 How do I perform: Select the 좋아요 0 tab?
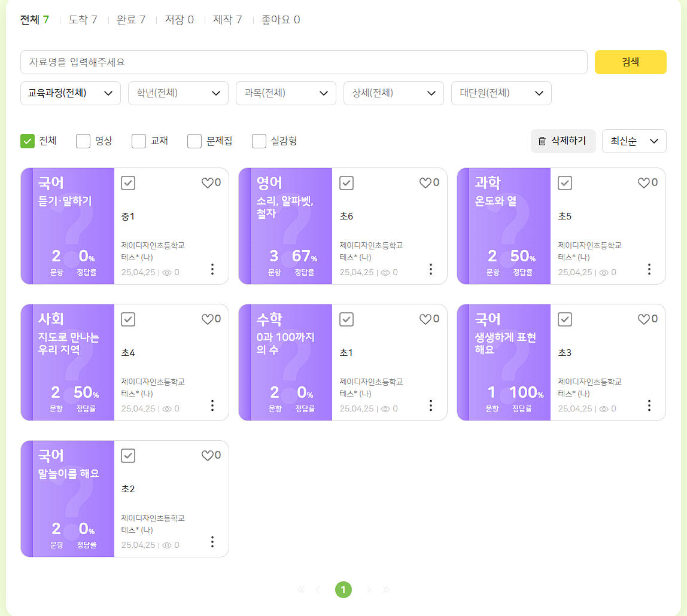tap(281, 20)
